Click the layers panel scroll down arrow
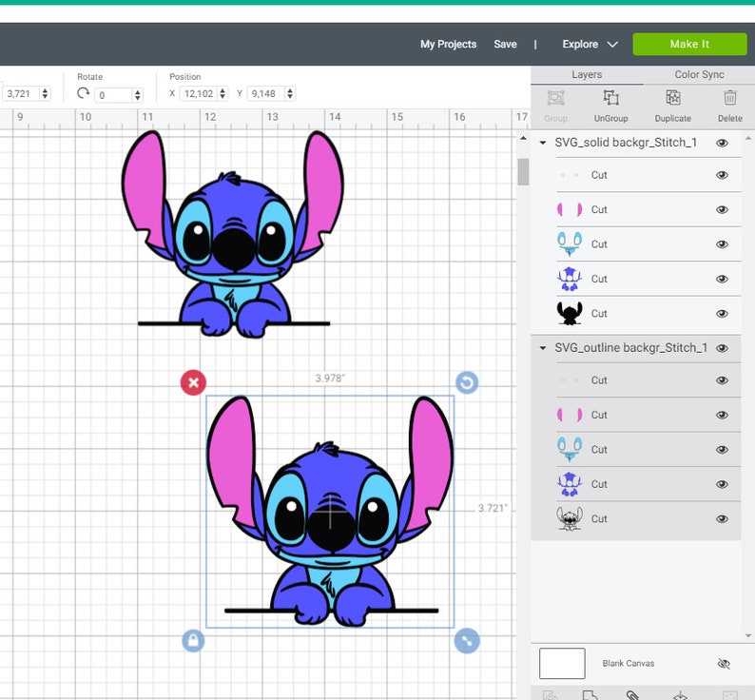The height and width of the screenshot is (700, 755). [748, 636]
